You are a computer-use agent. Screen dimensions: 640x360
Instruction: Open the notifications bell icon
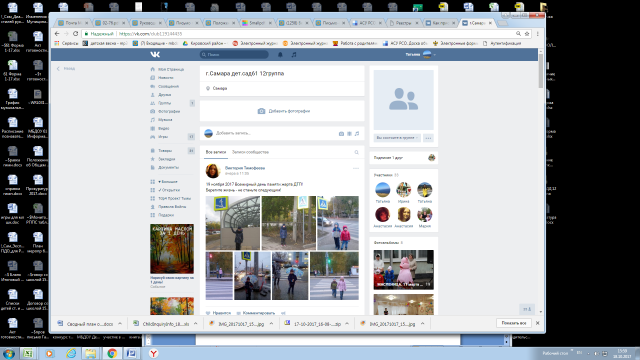click(280, 54)
